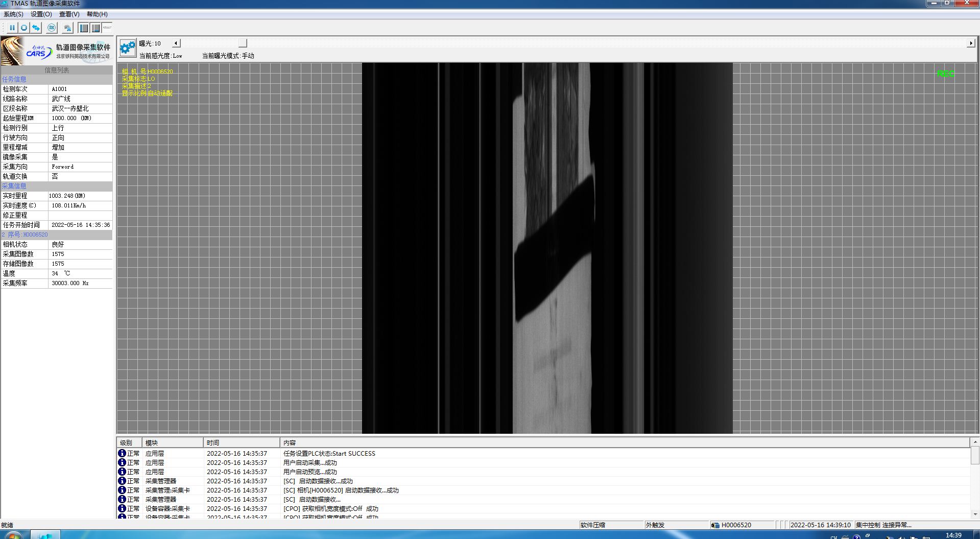Click the 时间 column header in log

[213, 442]
